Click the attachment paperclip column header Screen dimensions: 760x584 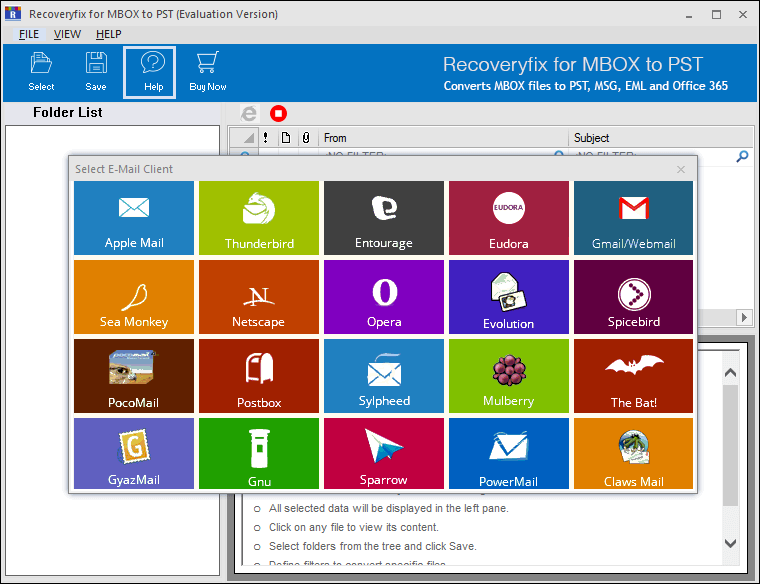[x=306, y=138]
